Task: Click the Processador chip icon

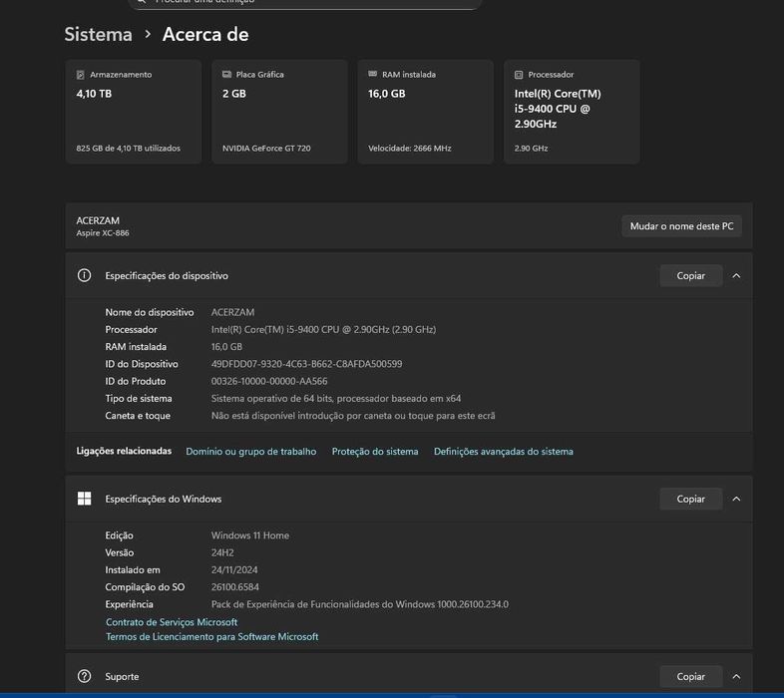Action: pyautogui.click(x=519, y=75)
